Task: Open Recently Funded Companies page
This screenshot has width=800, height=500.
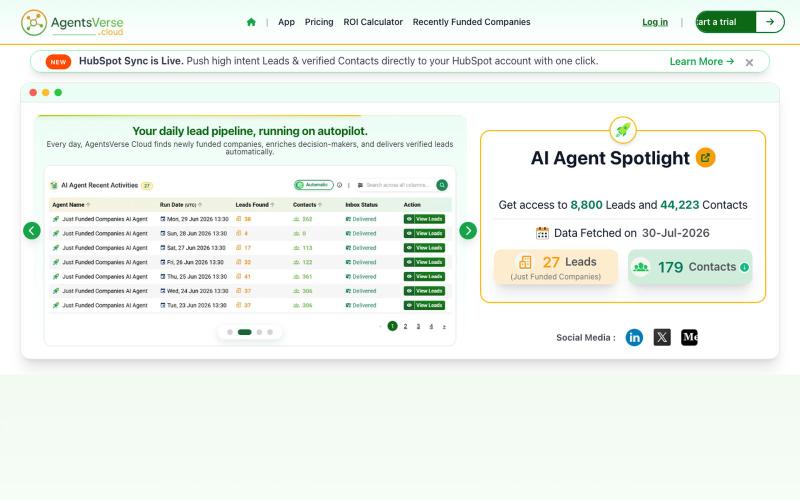Action: tap(471, 22)
